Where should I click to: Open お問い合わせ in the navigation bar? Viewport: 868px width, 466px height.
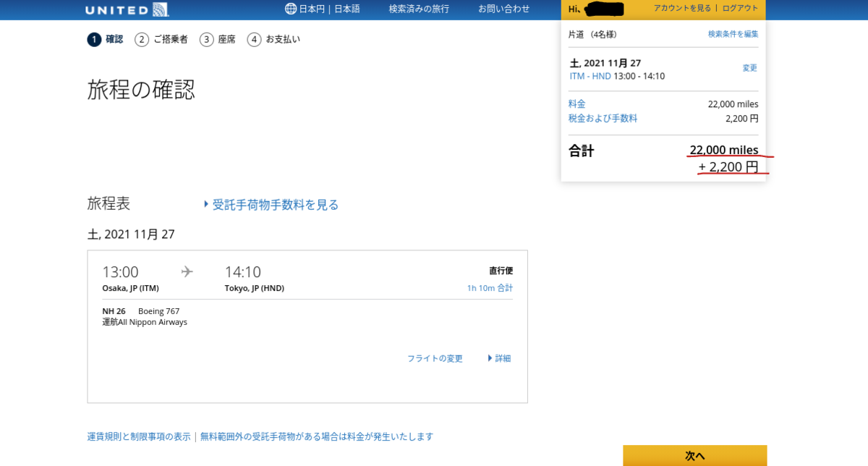(x=503, y=10)
